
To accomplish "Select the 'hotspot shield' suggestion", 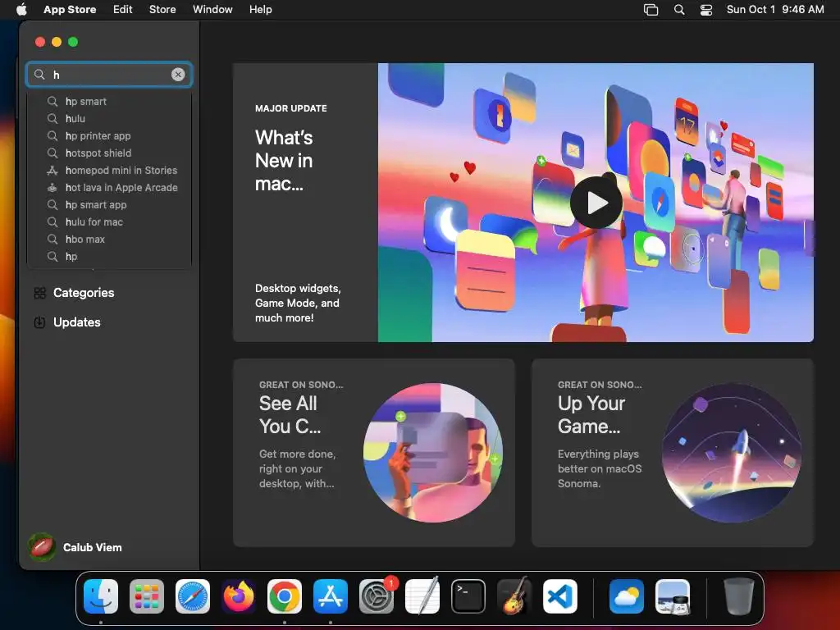I will (x=109, y=153).
